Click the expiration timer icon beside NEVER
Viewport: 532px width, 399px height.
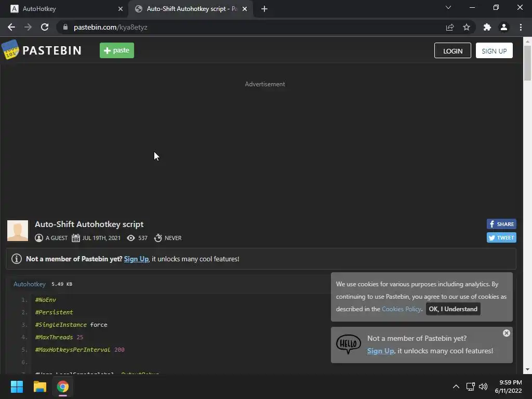coord(158,238)
